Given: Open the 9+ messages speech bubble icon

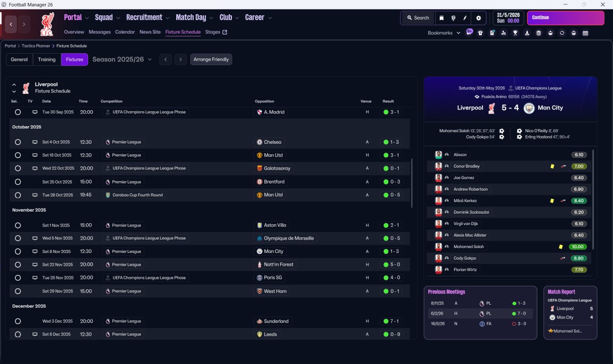Looking at the screenshot, I should pos(469,33).
